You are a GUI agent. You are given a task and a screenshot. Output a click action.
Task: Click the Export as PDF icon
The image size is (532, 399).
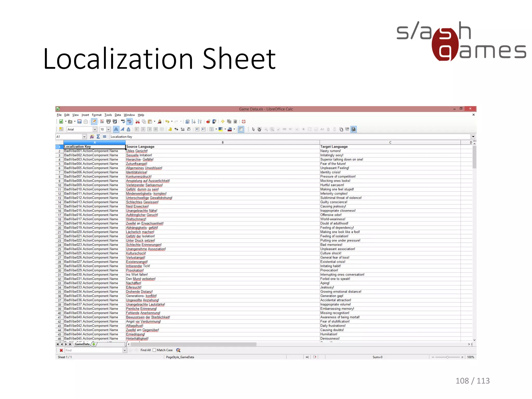(x=102, y=122)
